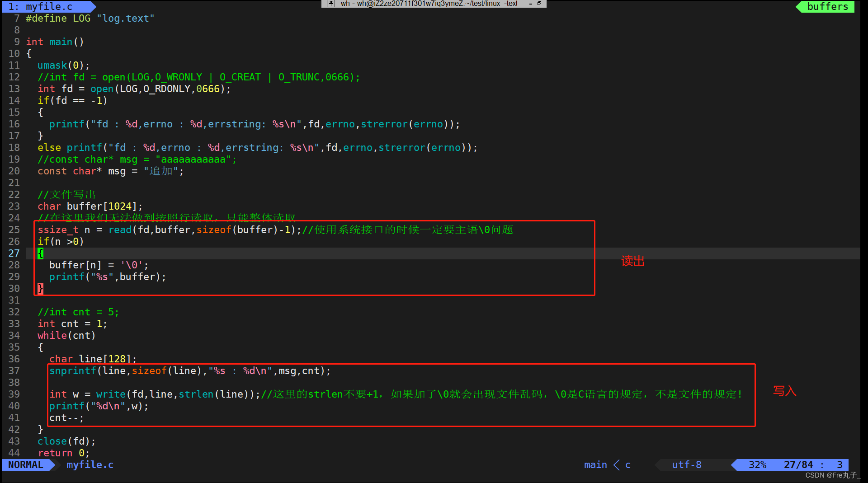Click "buffer[n] = '\0';" statement

[99, 265]
